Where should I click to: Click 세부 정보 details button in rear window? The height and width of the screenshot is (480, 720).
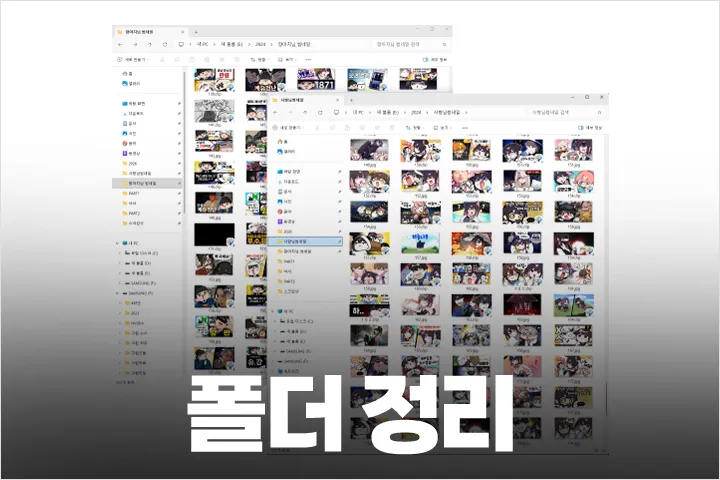pos(435,60)
